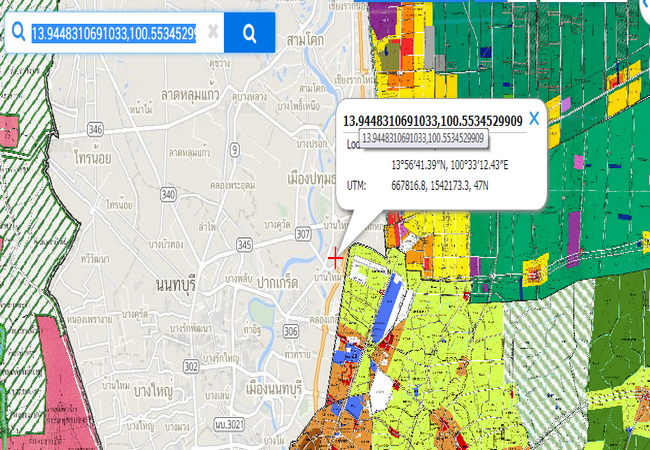
Task: Click the เมืองนนทบุรี map label
Action: pyautogui.click(x=274, y=389)
